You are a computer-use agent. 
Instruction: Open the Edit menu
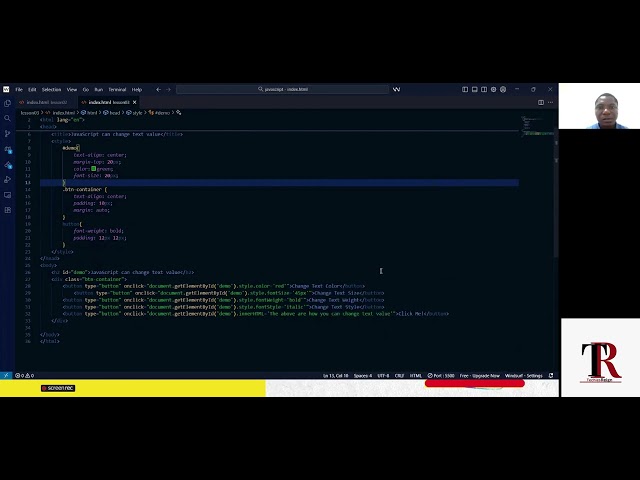tap(32, 89)
